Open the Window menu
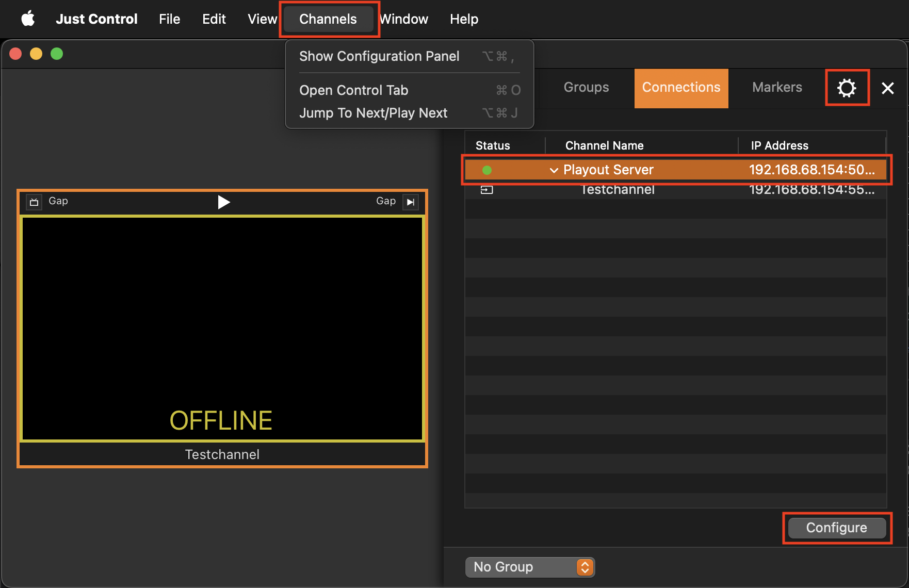Viewport: 909px width, 588px height. (404, 19)
